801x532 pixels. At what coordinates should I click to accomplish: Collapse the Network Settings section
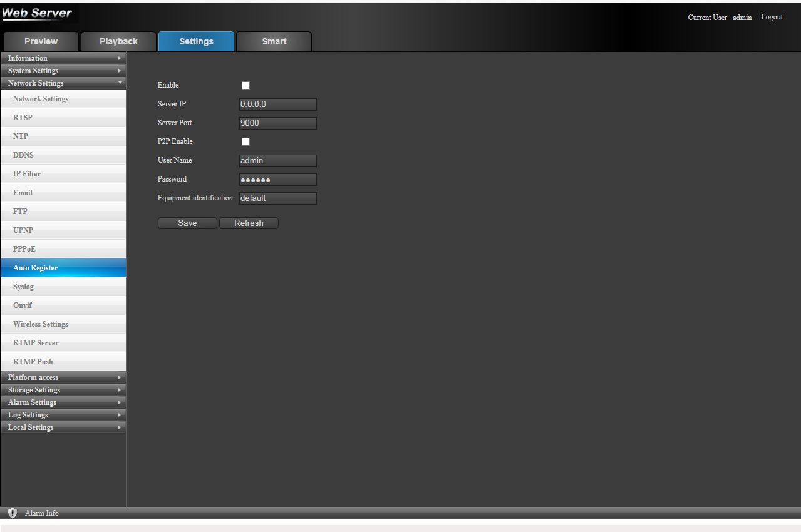pos(63,83)
